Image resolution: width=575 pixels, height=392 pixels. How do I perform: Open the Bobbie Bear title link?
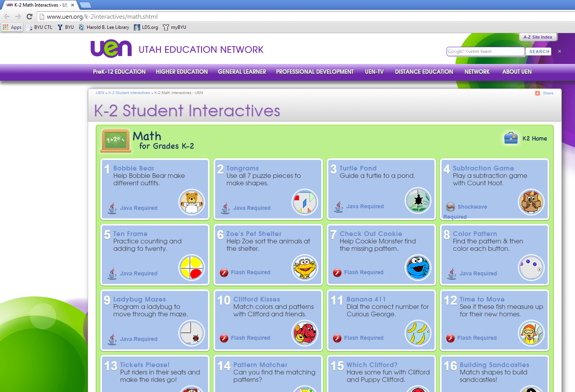(x=134, y=168)
